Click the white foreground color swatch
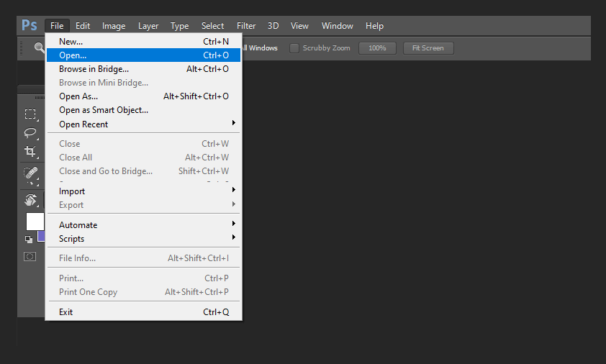This screenshot has width=606, height=364. [x=35, y=222]
